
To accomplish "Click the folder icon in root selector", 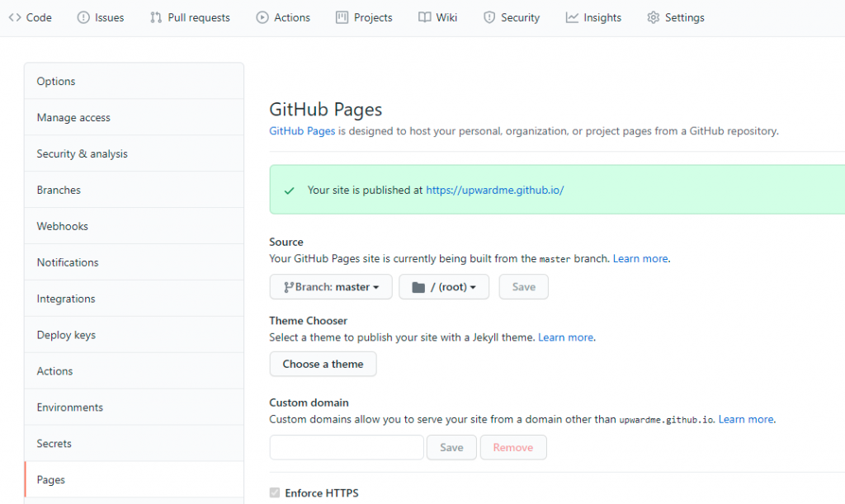I will pyautogui.click(x=418, y=288).
